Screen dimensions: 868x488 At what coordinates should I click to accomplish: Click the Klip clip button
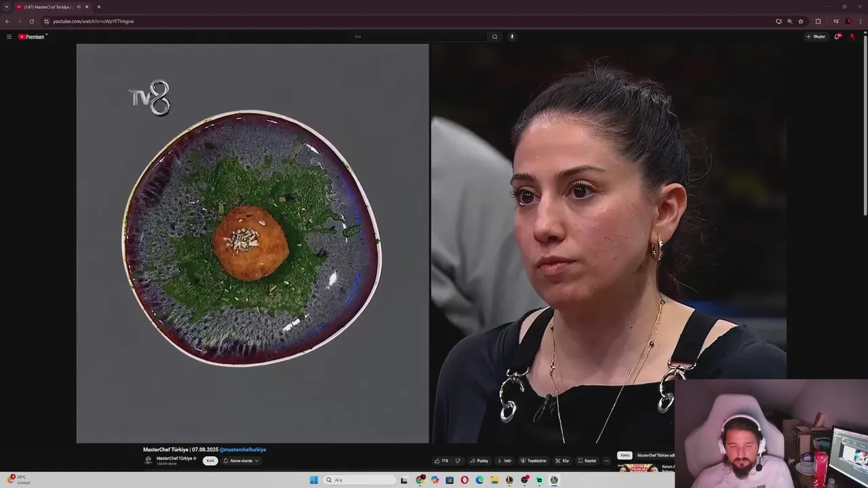coord(562,461)
